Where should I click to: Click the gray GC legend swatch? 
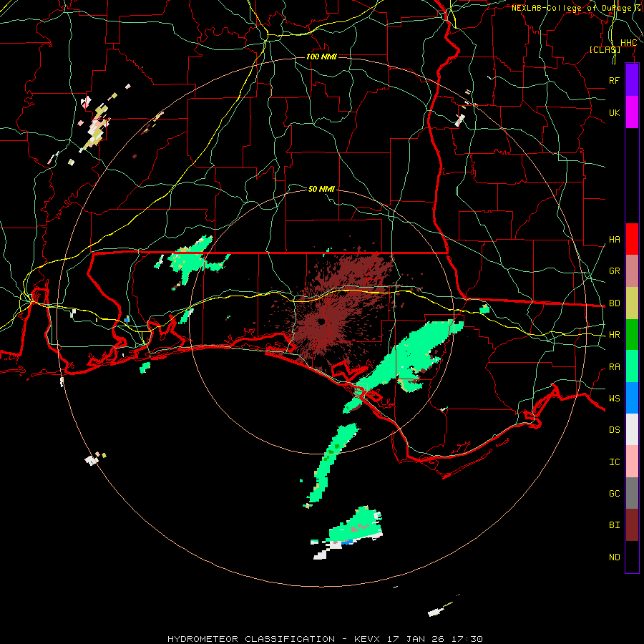point(632,493)
